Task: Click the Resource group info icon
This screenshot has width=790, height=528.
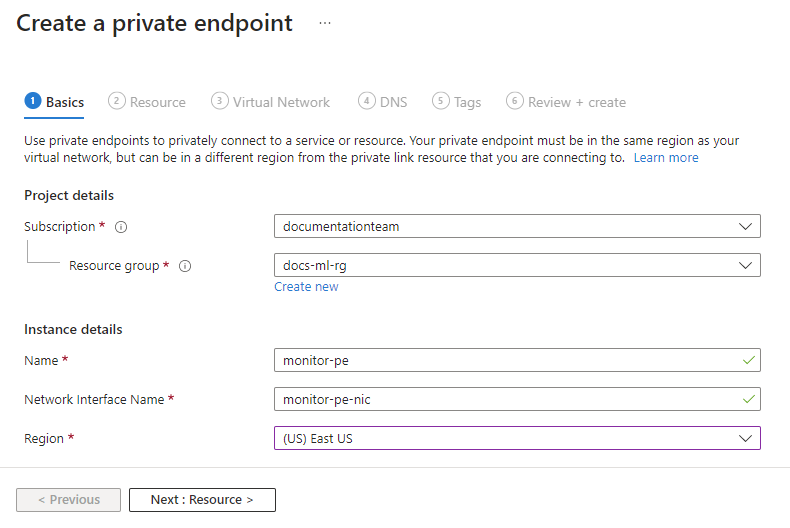Action: tap(185, 266)
